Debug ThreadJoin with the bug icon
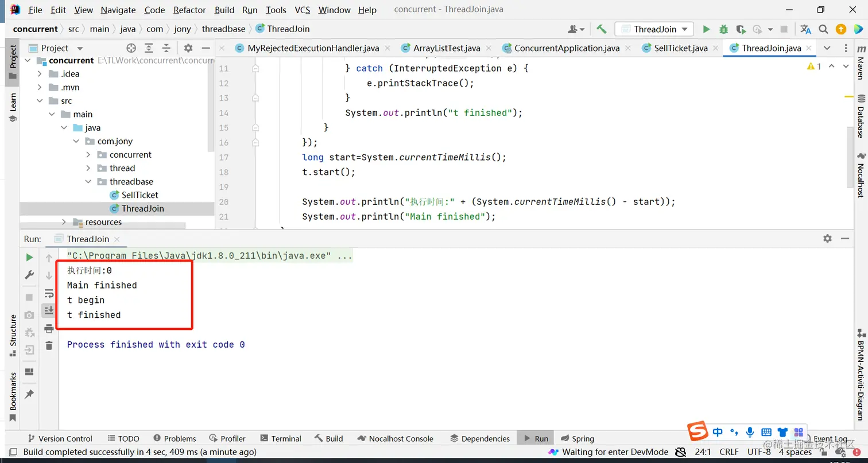This screenshot has height=463, width=868. 723,29
